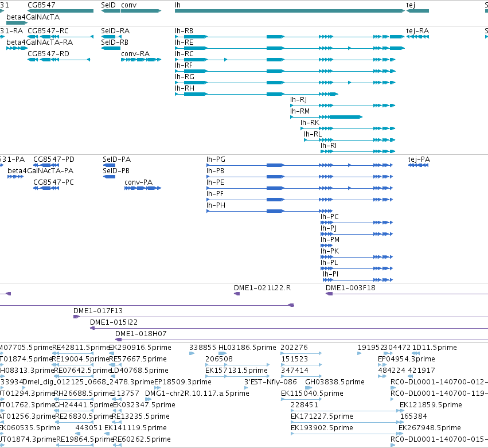
Task: Click protein label Ih-PB
Action: 216,171
